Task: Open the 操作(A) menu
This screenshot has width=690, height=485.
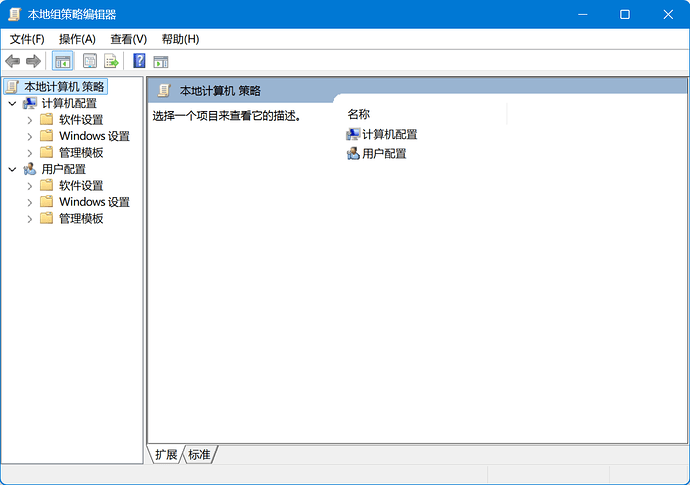Action: pyautogui.click(x=77, y=40)
